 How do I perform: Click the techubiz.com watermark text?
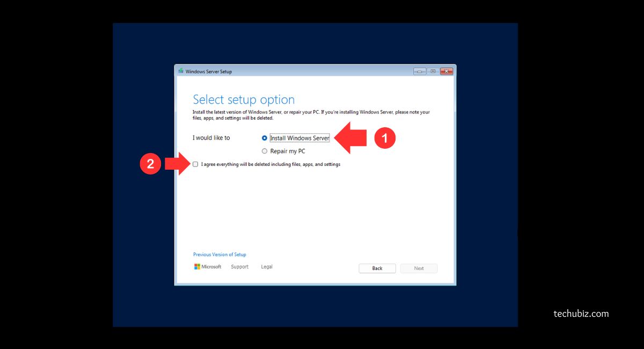click(581, 314)
